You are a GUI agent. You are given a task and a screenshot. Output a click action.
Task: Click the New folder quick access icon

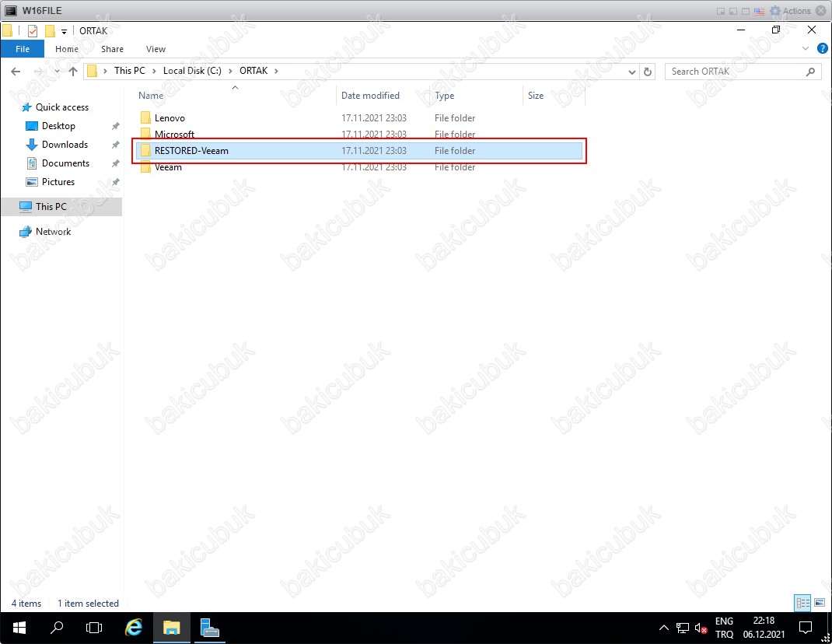tap(50, 31)
